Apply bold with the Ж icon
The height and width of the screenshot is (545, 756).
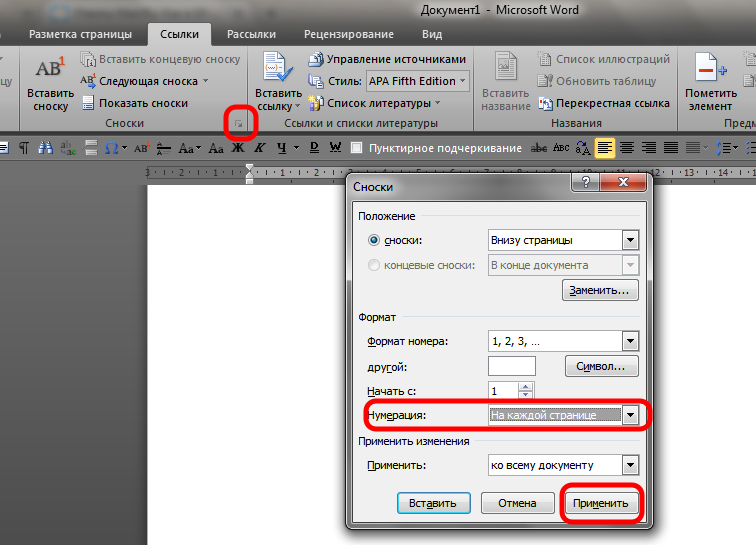pyautogui.click(x=238, y=148)
